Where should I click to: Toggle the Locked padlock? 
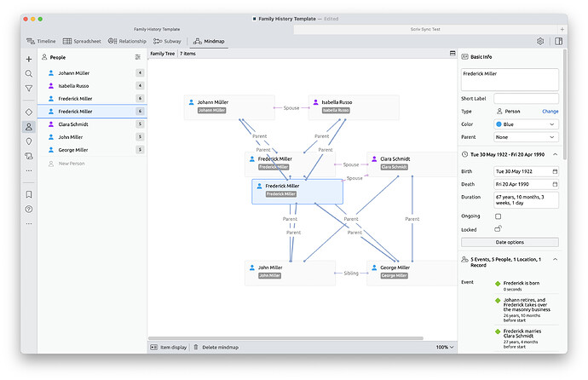499,229
